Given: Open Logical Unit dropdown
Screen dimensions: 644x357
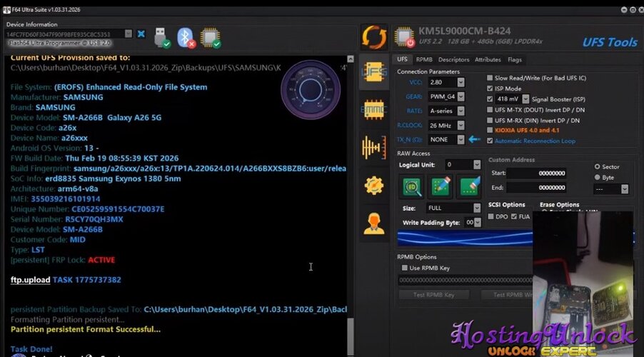Looking at the screenshot, I should (477, 165).
